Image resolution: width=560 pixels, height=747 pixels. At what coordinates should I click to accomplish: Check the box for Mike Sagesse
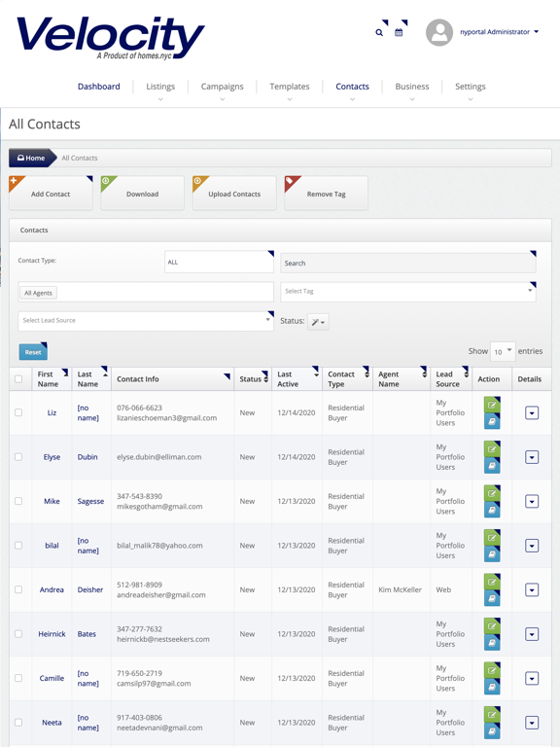pyautogui.click(x=18, y=501)
